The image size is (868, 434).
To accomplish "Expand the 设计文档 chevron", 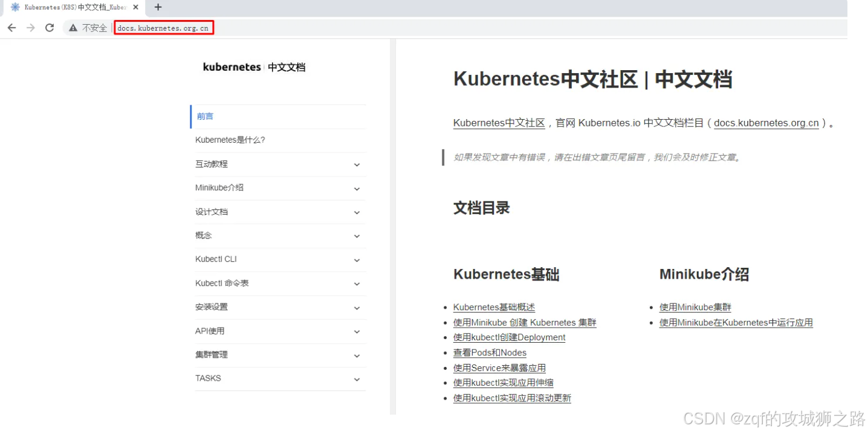I will (x=357, y=213).
